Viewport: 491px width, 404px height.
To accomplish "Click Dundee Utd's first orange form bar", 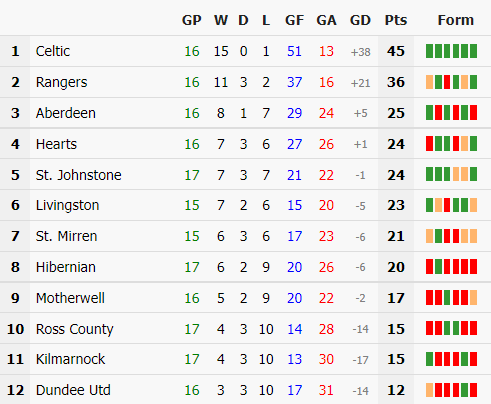I will (429, 390).
